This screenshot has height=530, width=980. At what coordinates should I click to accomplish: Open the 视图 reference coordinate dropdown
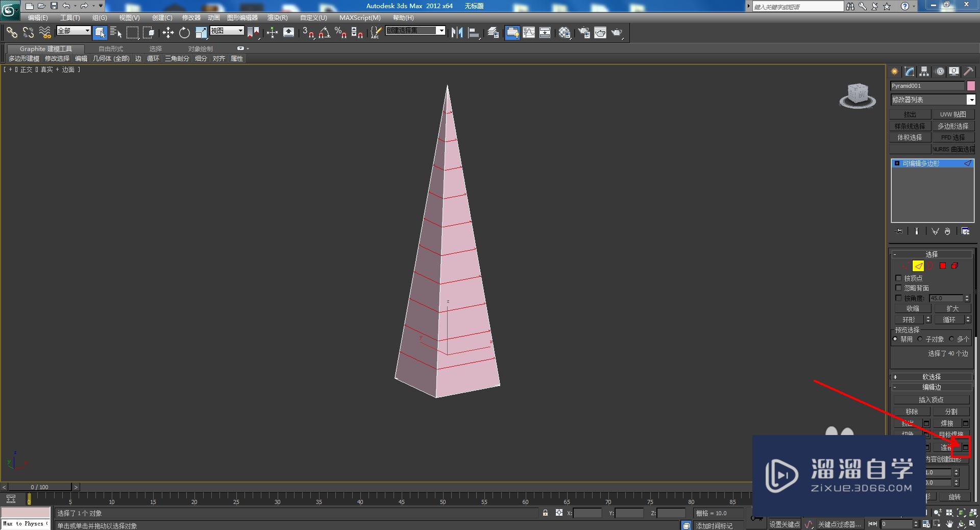[x=227, y=31]
